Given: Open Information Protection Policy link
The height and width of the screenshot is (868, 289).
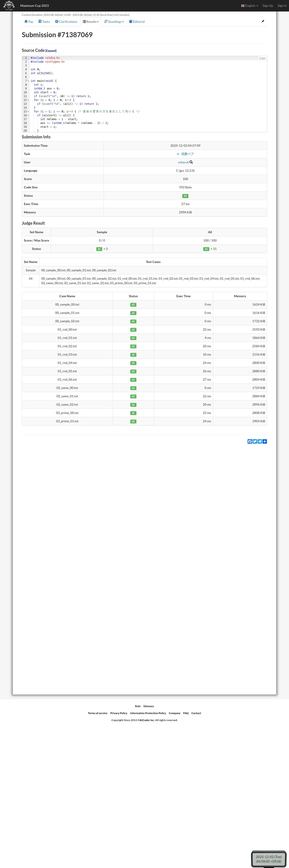Looking at the screenshot, I should tap(148, 713).
